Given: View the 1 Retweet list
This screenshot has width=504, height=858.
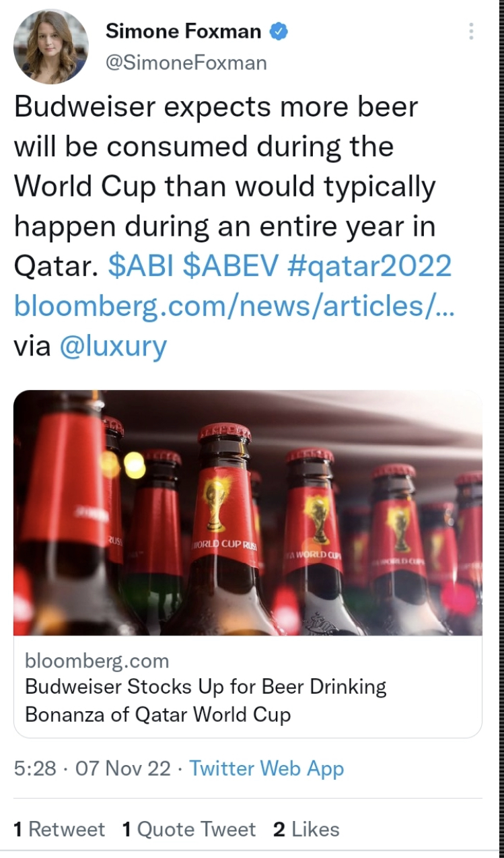Looking at the screenshot, I should [59, 829].
